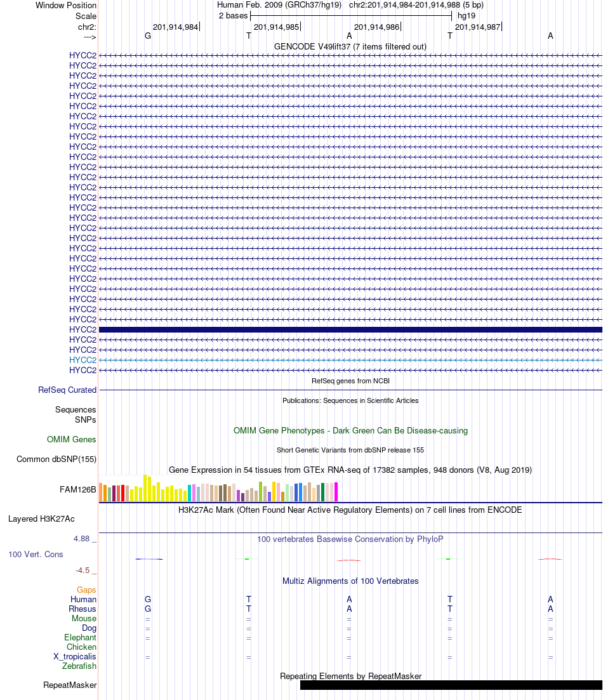
Task: Open the RefSeq Curated track label
Action: [67, 390]
